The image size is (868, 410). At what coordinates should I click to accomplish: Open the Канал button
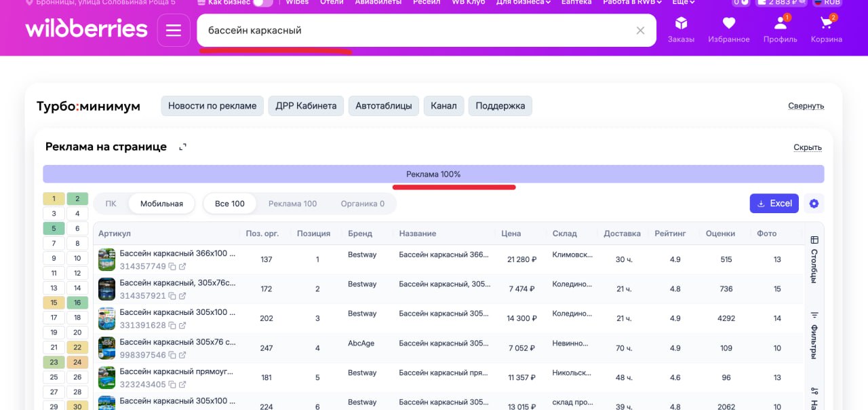click(x=443, y=106)
